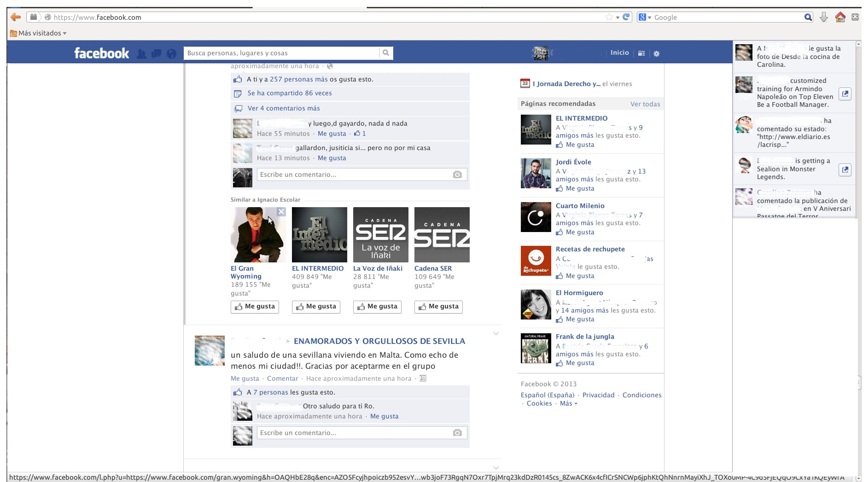The height and width of the screenshot is (482, 868).
Task: Go to the browser home page icon
Action: [x=840, y=17]
